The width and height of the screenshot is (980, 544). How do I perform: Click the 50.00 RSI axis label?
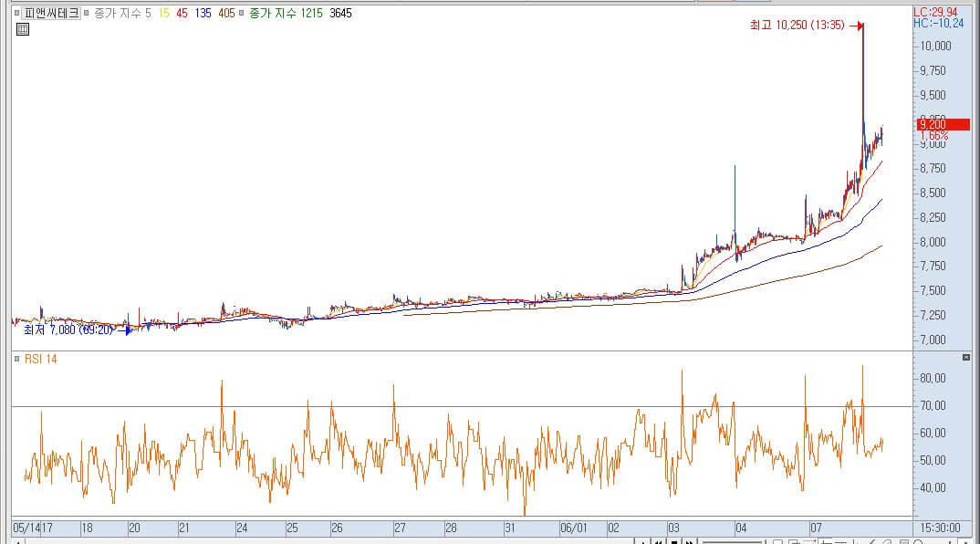[x=933, y=460]
